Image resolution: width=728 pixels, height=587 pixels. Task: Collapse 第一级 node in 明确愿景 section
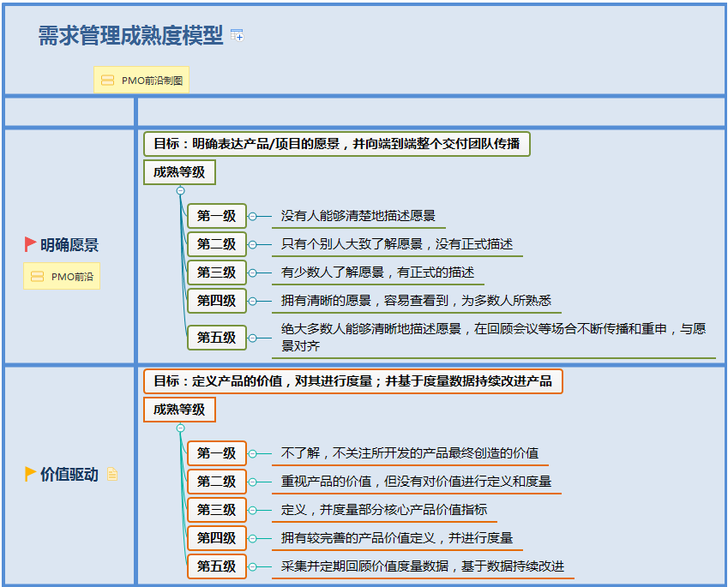tap(252, 216)
